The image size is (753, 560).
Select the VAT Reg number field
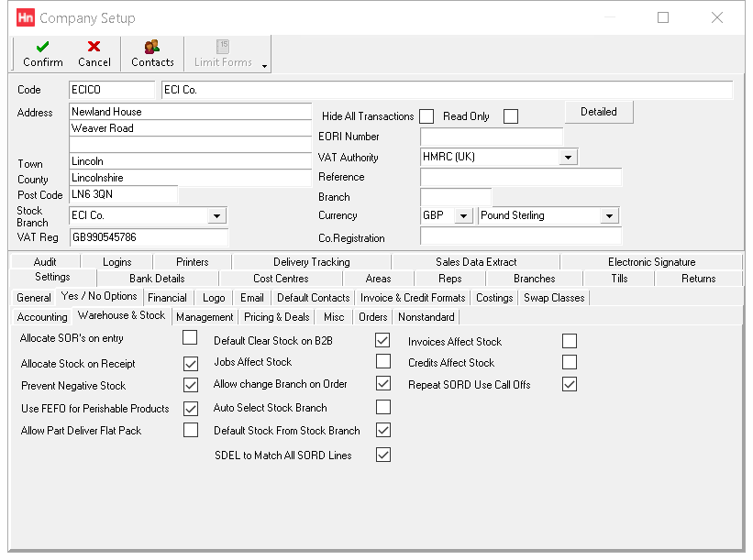click(x=149, y=237)
